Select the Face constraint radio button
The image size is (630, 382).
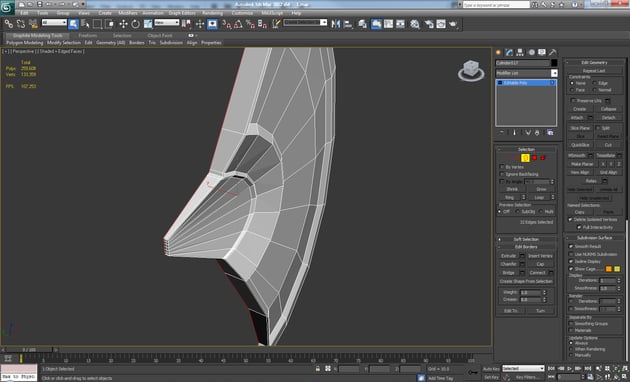pos(572,90)
